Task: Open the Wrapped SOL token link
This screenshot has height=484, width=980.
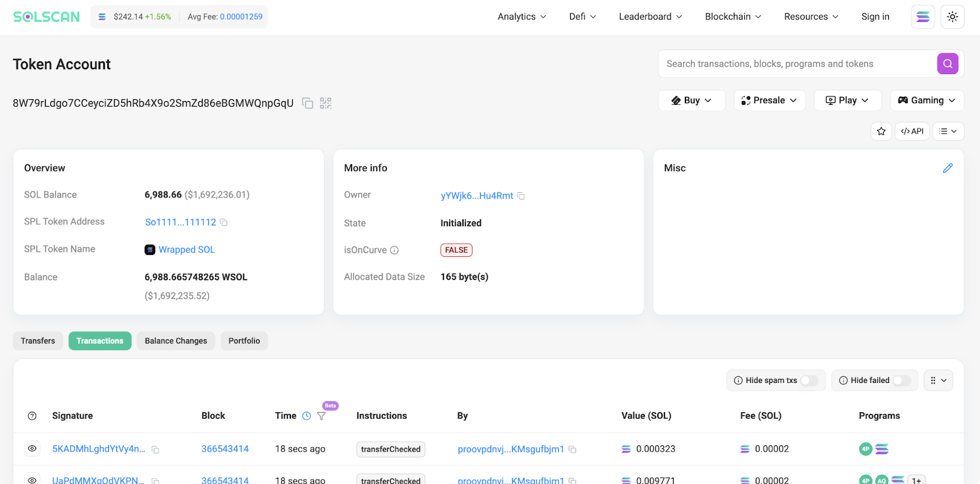Action: (x=187, y=250)
